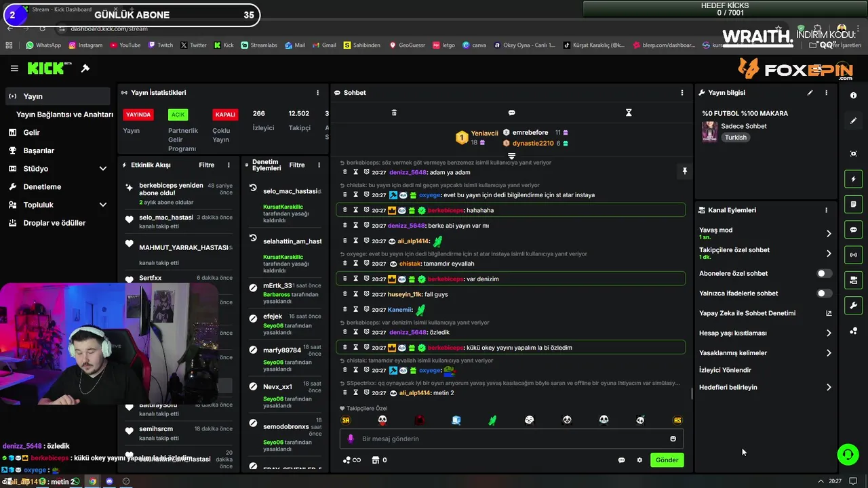Screen dimensions: 868x488
Task: Open Yasaklanmış kelimeler settings arrow
Action: tap(829, 353)
